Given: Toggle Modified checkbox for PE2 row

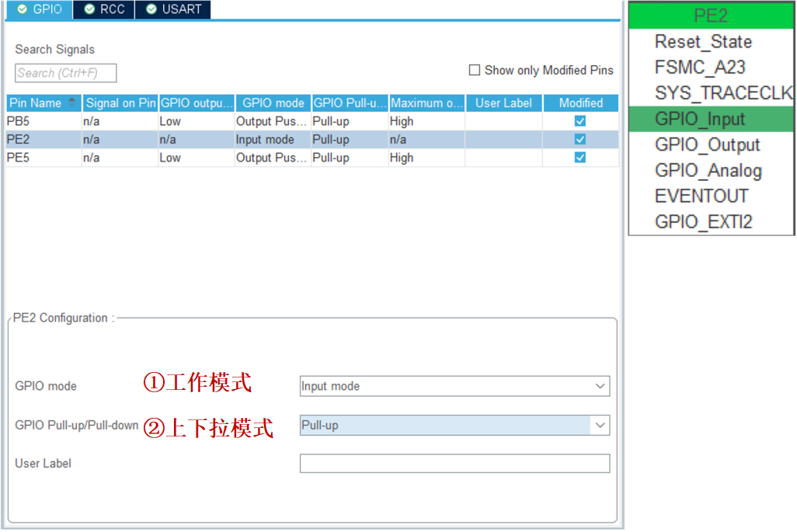Looking at the screenshot, I should point(579,140).
